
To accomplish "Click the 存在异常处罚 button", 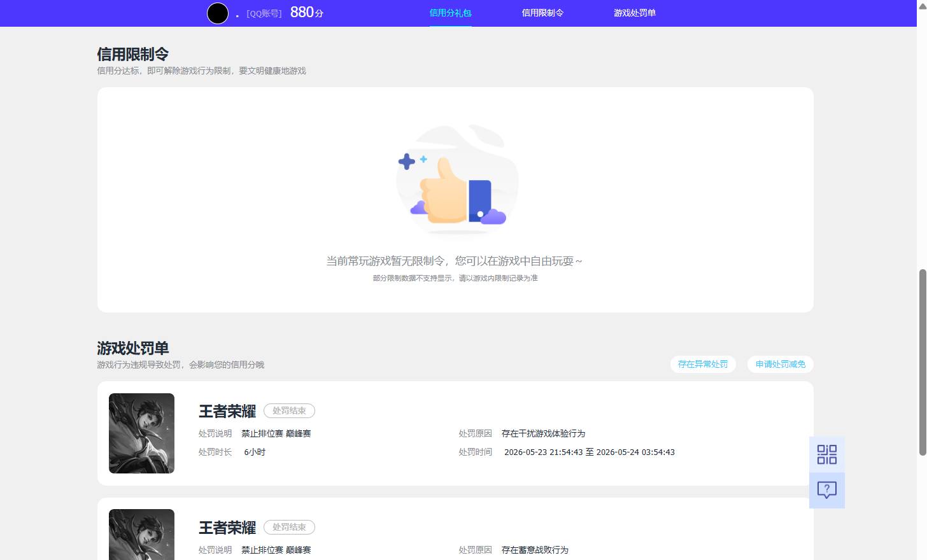I will coord(703,364).
